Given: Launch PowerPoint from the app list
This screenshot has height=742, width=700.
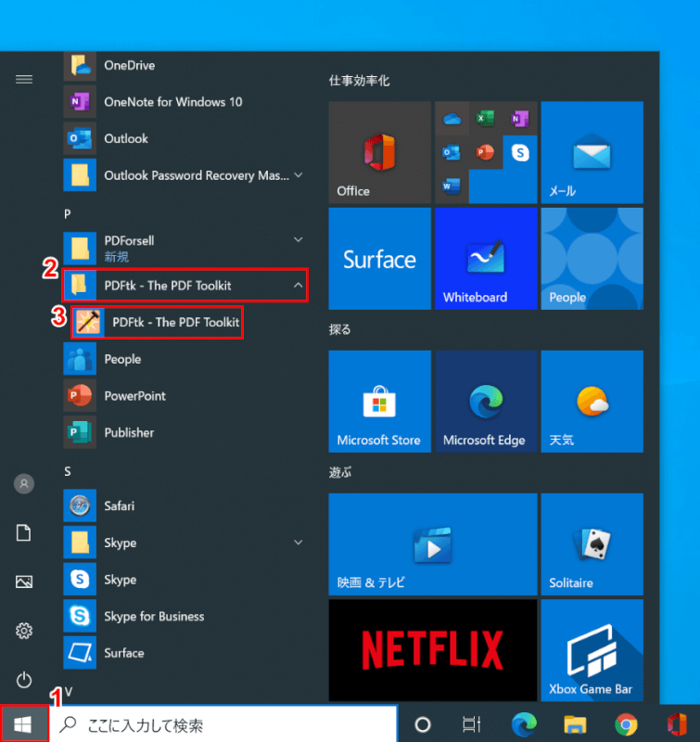Looking at the screenshot, I should [185, 396].
